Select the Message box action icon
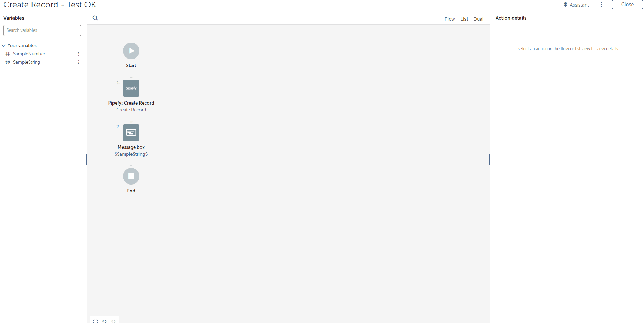 pos(131,133)
